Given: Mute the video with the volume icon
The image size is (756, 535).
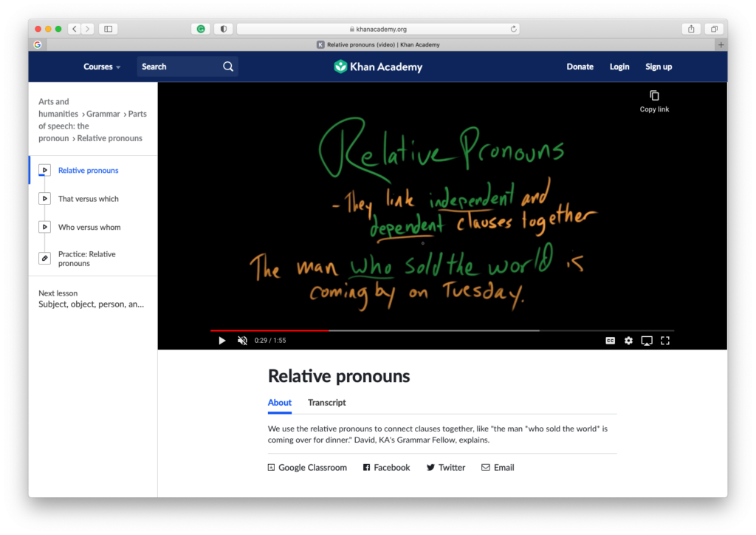Looking at the screenshot, I should pos(241,340).
